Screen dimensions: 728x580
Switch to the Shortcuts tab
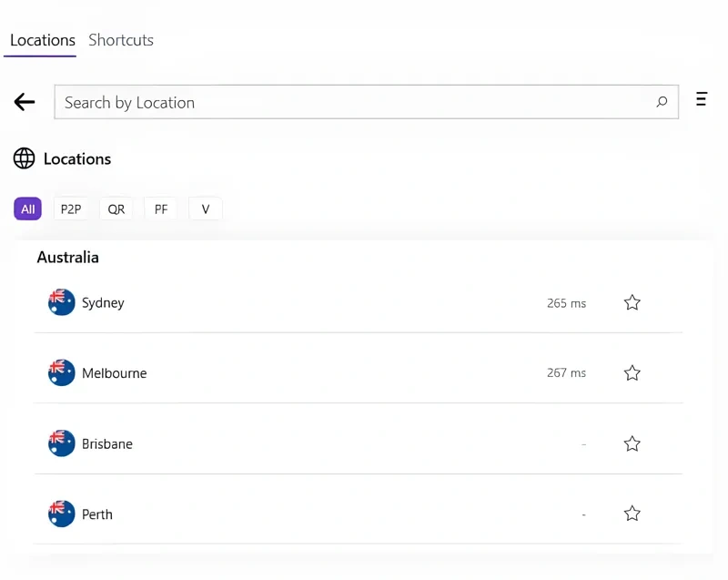[x=121, y=40]
